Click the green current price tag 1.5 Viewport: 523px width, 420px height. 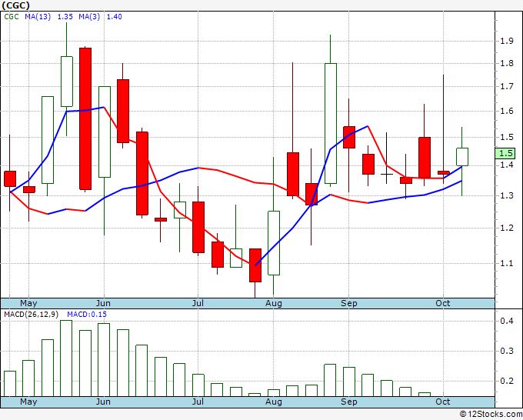[505, 153]
